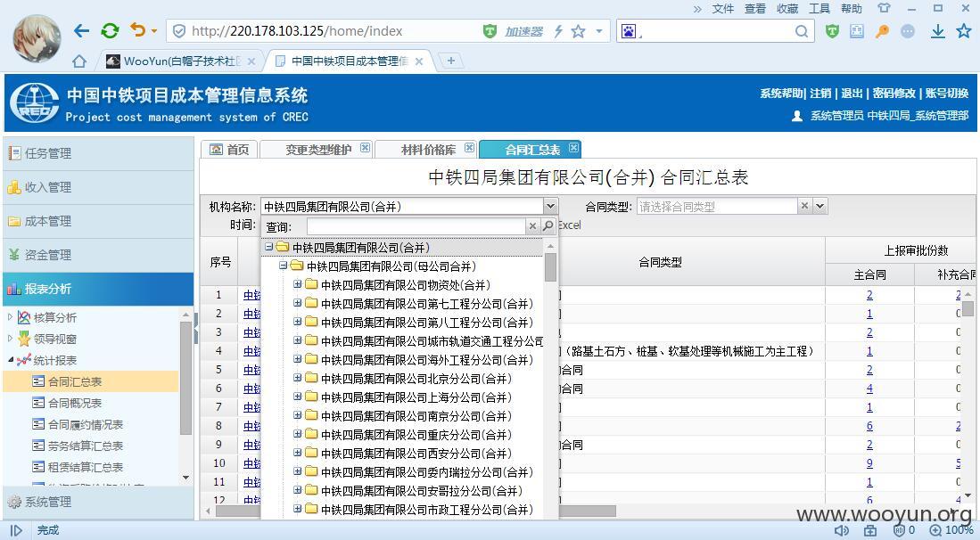Collapse the 母公司合并 tree node
This screenshot has height=540, width=980.
point(284,266)
